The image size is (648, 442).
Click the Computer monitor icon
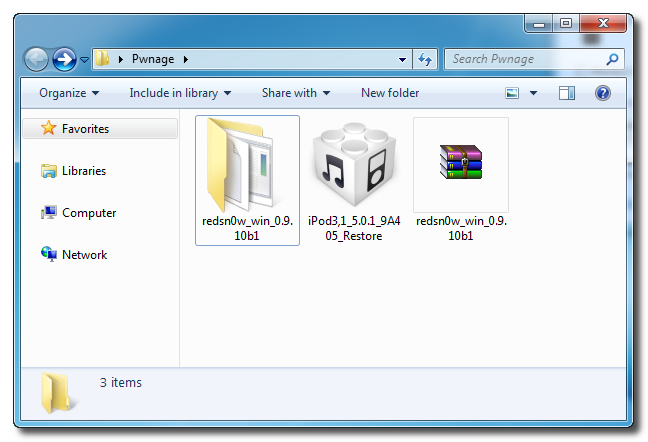pyautogui.click(x=49, y=213)
